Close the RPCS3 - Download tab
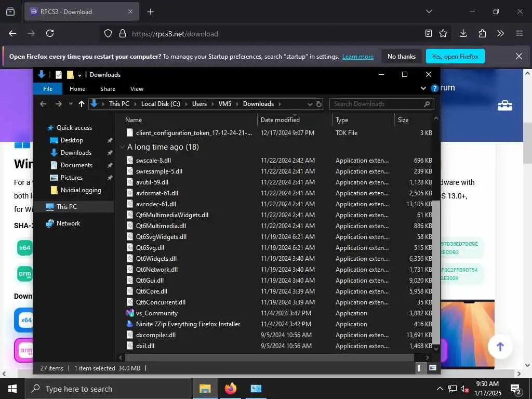Screen dimensions: 532x399 click(130, 11)
